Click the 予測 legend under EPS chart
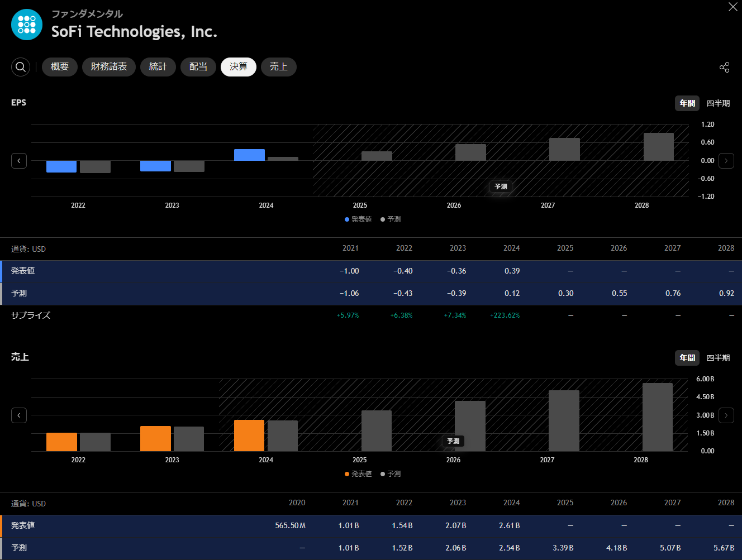Viewport: 742px width, 560px height. (x=391, y=219)
